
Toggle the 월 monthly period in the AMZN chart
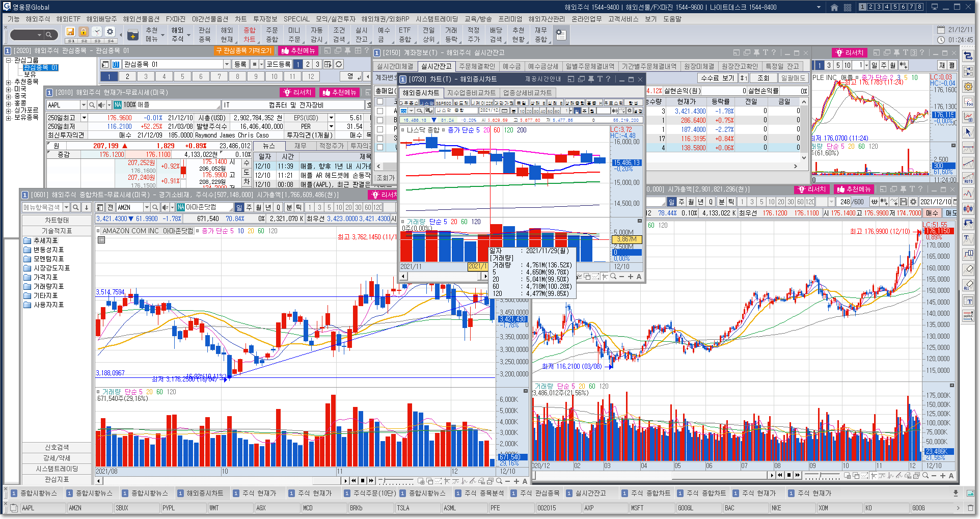coord(259,207)
